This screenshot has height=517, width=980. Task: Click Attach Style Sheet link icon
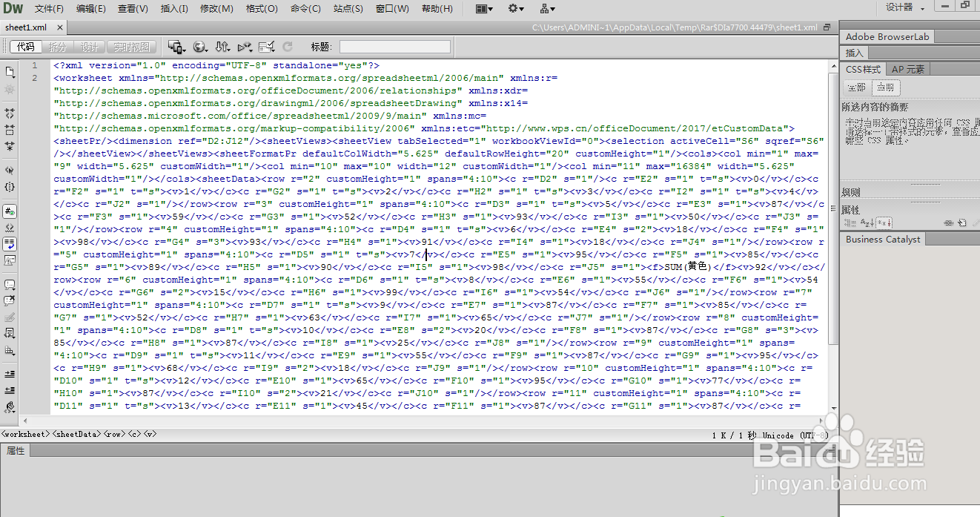point(948,223)
